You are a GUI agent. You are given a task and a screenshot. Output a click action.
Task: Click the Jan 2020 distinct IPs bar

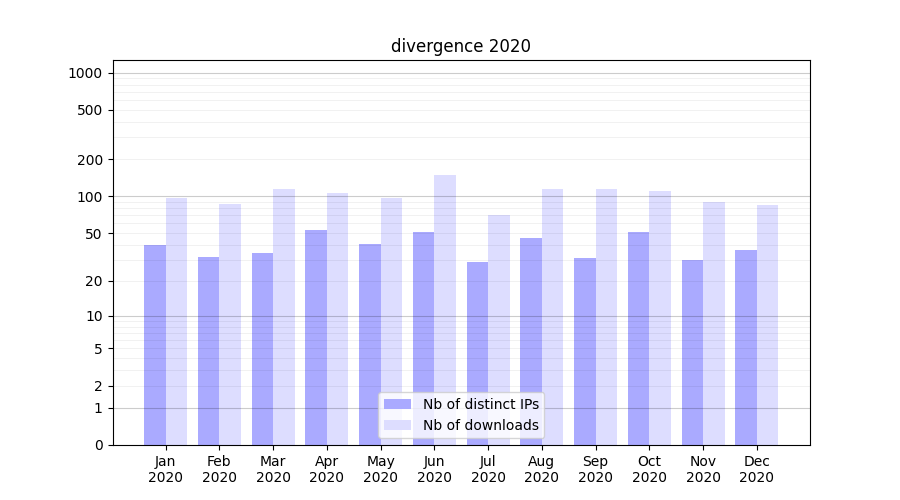pyautogui.click(x=155, y=345)
